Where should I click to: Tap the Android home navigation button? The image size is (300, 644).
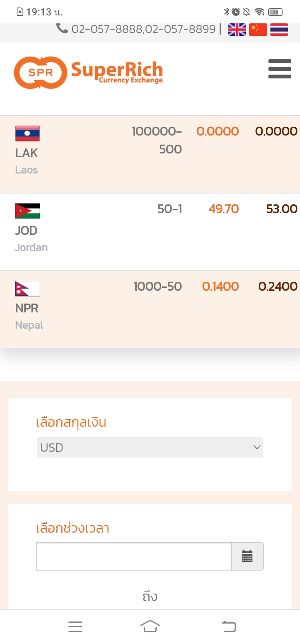pyautogui.click(x=150, y=626)
